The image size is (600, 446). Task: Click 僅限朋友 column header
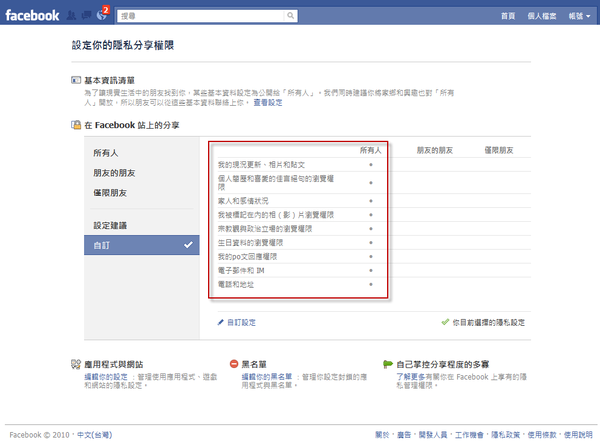click(499, 150)
